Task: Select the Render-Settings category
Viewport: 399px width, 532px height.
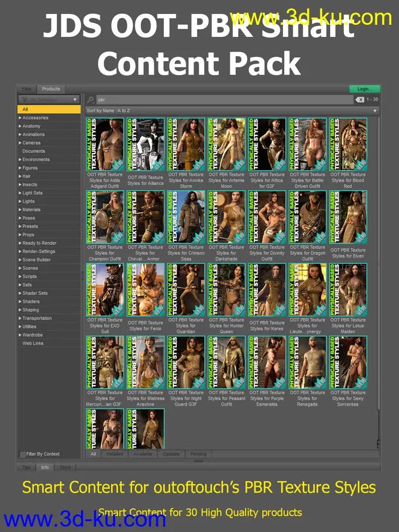Action: (39, 251)
